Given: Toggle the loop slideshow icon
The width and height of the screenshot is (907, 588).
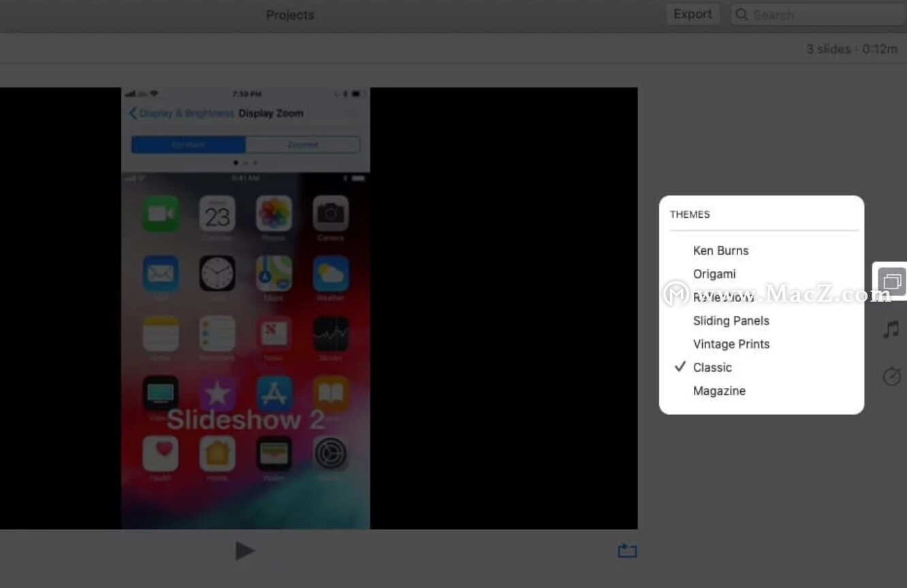Looking at the screenshot, I should point(627,551).
